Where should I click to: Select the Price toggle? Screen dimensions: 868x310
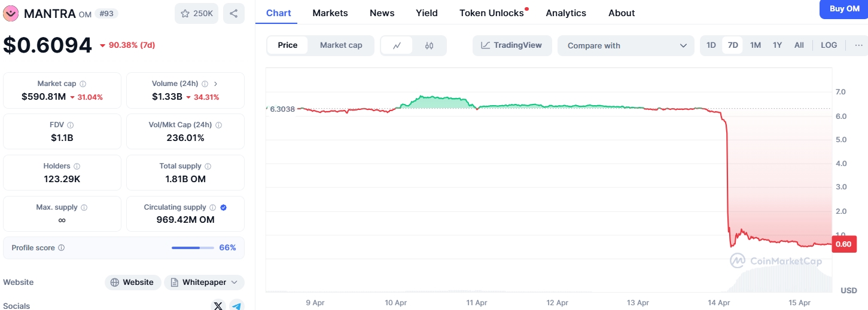(288, 45)
